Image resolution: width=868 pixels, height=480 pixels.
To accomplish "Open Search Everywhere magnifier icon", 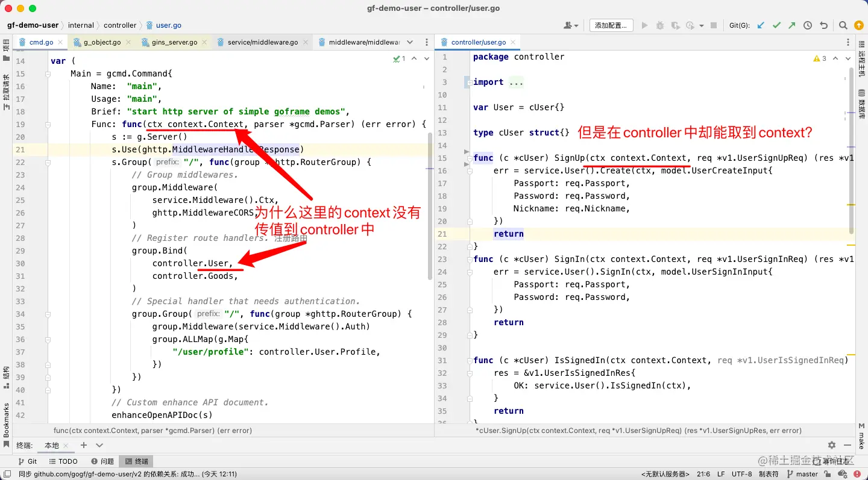I will (843, 25).
